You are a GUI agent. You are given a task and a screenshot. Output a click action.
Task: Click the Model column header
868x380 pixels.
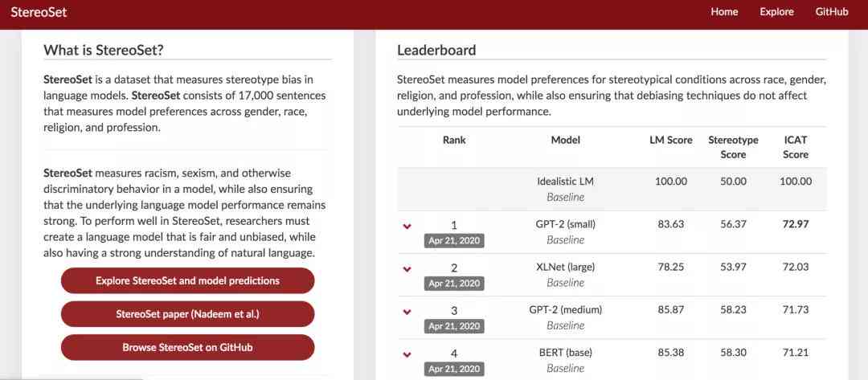click(x=565, y=141)
